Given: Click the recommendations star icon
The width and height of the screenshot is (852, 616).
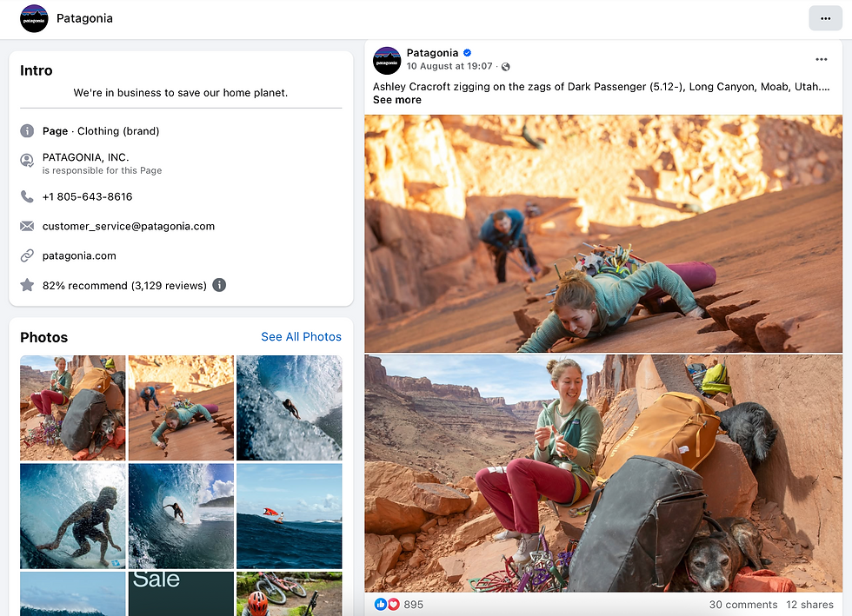Looking at the screenshot, I should (27, 285).
